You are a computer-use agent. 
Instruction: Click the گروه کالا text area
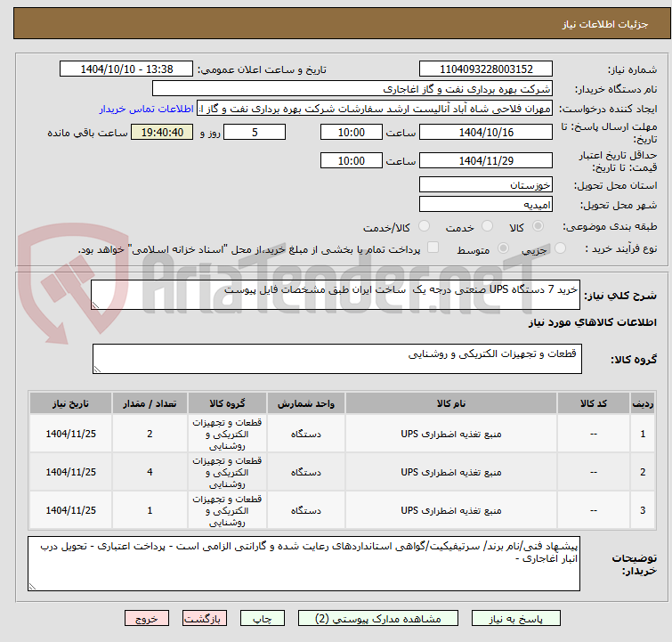point(337,359)
